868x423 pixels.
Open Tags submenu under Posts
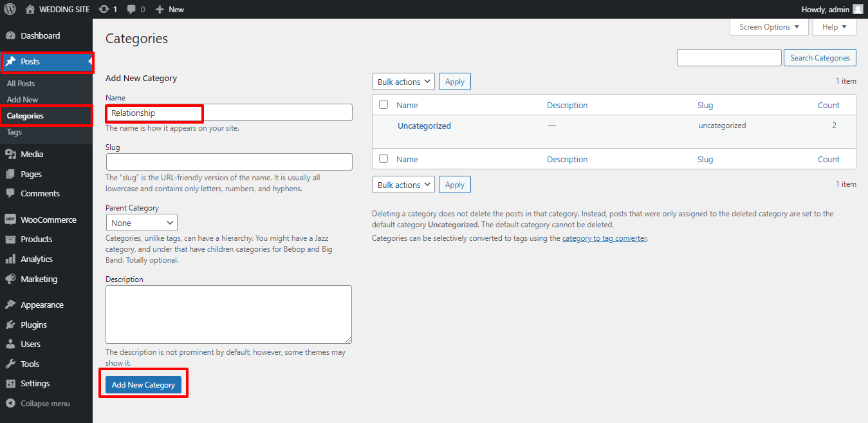pyautogui.click(x=14, y=132)
